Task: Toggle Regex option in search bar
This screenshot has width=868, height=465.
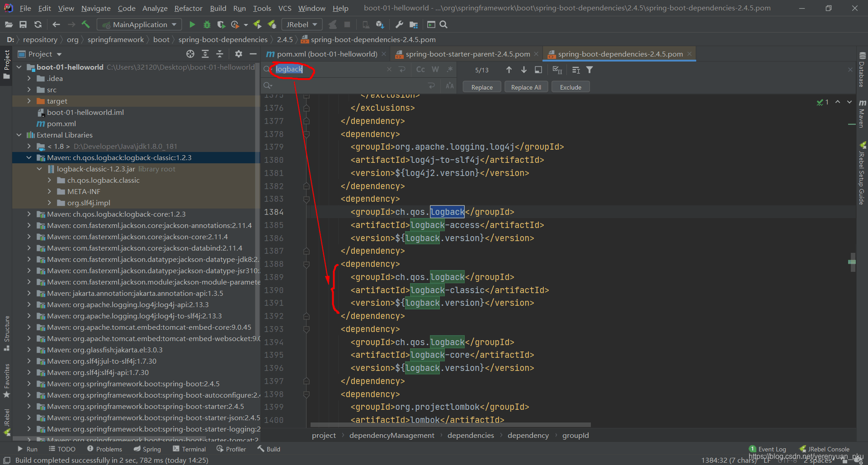Action: 450,69
